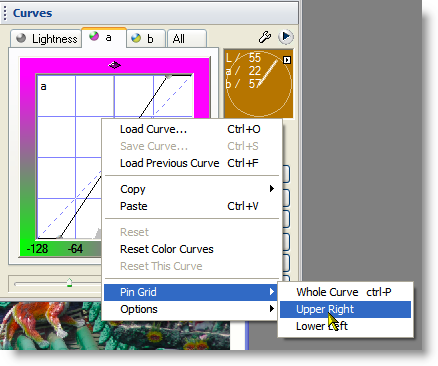438x366 pixels.
Task: Select Upper Right pin option
Action: pos(345,309)
